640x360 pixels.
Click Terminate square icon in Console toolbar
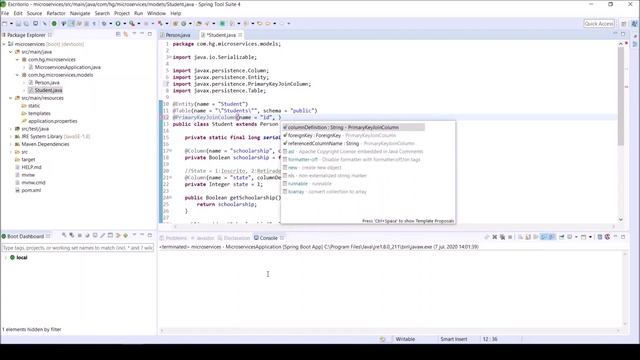510,237
